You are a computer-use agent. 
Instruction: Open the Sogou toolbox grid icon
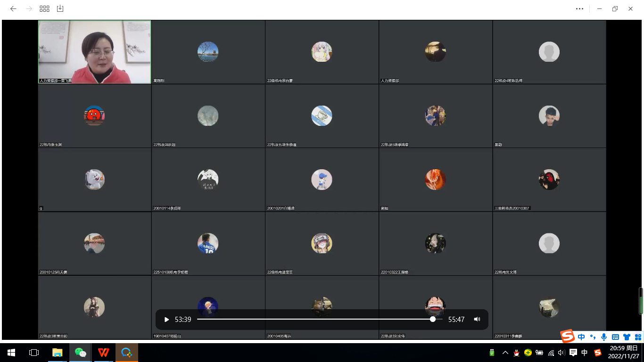637,337
